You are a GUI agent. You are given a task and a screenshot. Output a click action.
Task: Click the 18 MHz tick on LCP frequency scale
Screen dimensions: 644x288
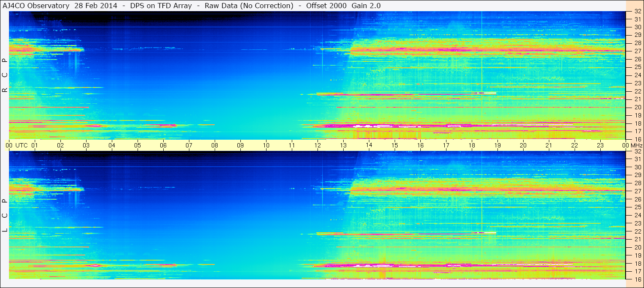tap(638, 264)
